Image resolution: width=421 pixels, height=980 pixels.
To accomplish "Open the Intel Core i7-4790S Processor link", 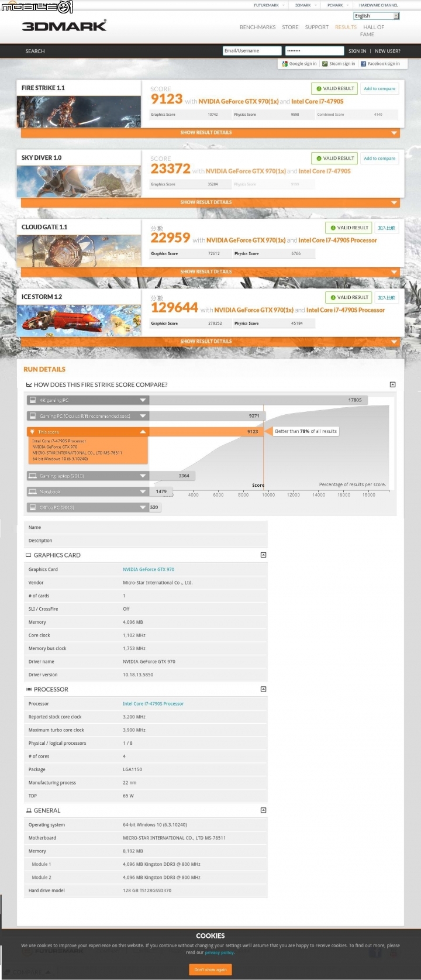I will pos(153,703).
